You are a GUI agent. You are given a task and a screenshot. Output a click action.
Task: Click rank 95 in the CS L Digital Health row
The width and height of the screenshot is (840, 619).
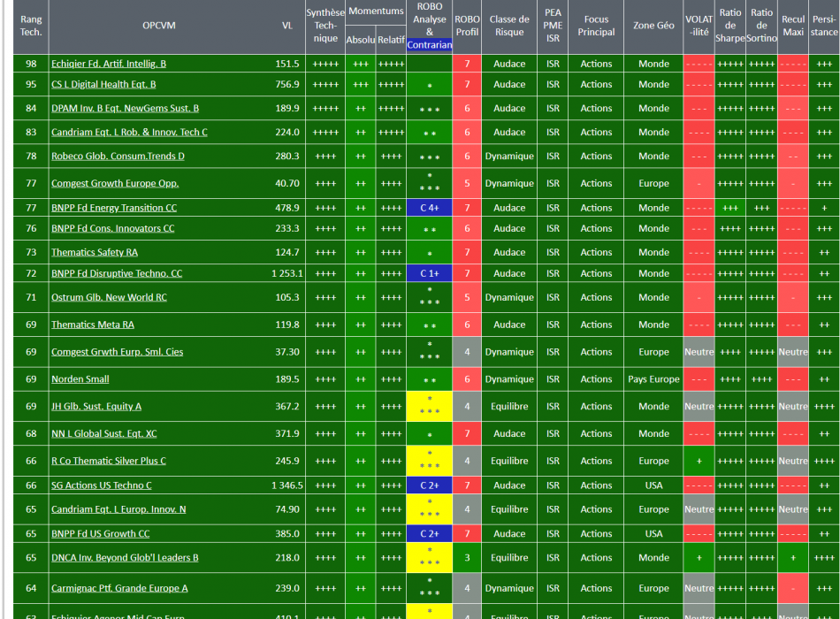coord(31,84)
